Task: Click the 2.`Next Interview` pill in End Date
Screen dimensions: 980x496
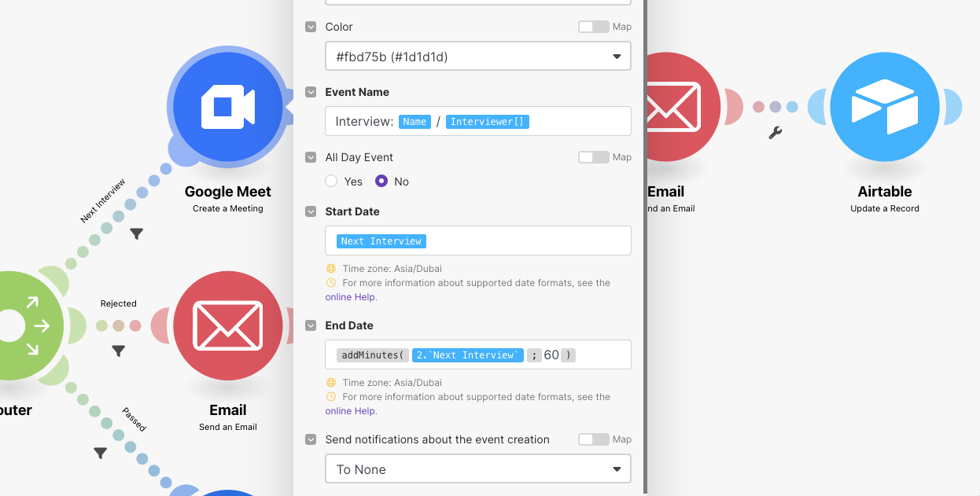Action: click(x=467, y=355)
